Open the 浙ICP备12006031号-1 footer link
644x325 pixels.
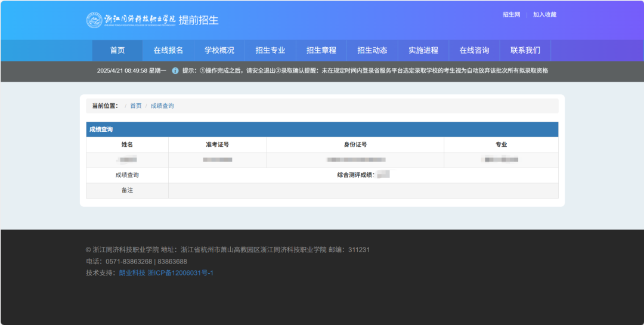coord(180,273)
